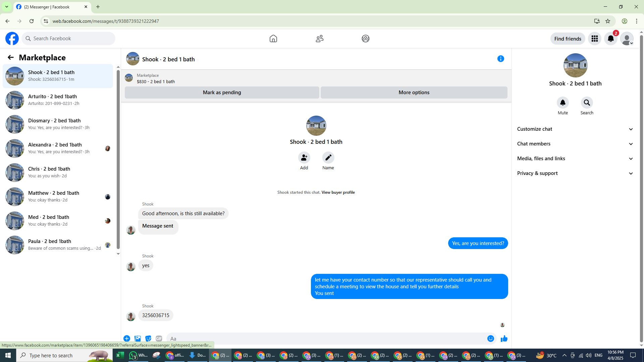This screenshot has width=644, height=362.
Task: Send a thumbs-up like
Action: click(x=504, y=339)
